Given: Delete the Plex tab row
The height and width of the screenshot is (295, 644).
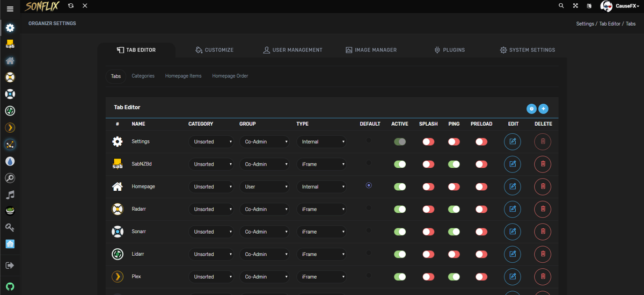Looking at the screenshot, I should point(543,277).
